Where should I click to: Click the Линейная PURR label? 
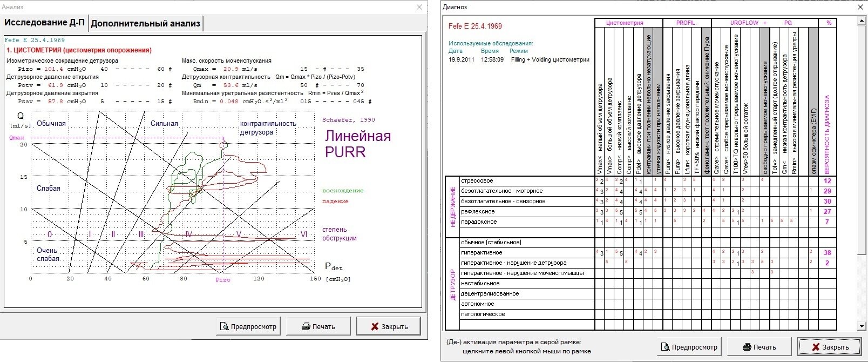[357, 144]
